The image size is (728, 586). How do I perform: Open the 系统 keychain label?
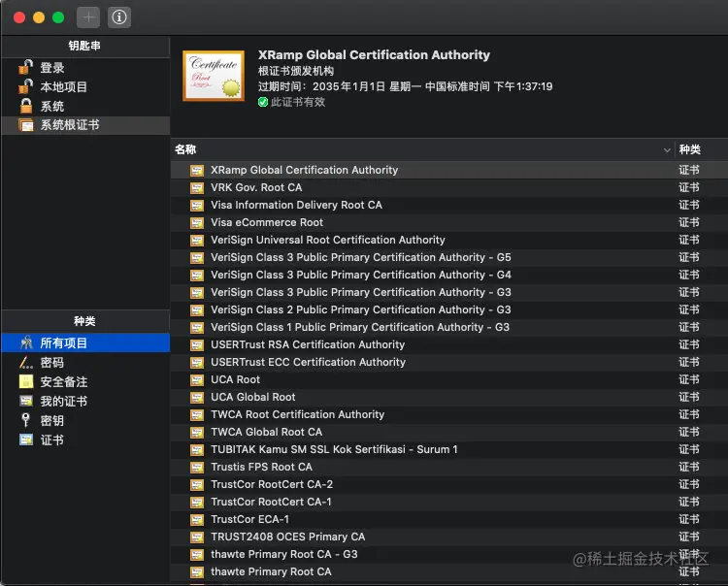click(52, 107)
